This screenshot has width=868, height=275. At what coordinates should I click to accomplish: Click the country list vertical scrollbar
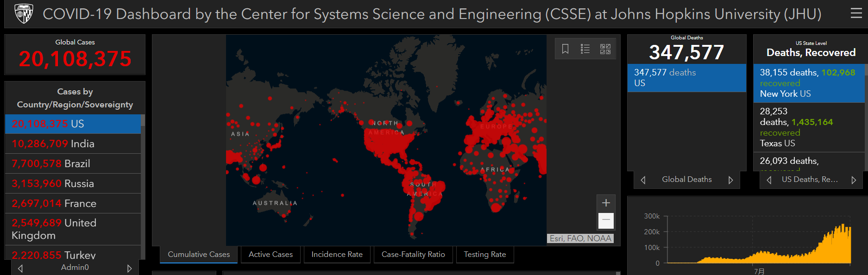pos(143,185)
